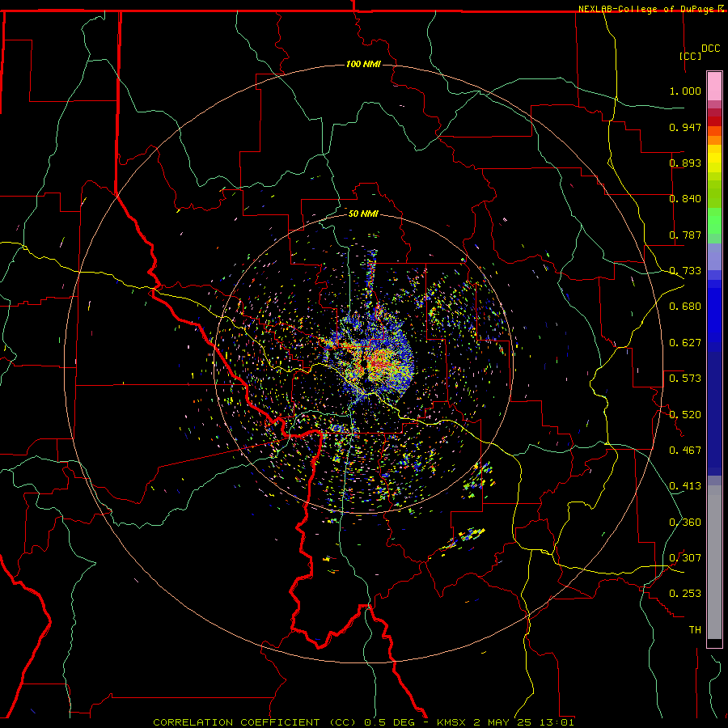Click the Correlation Coefficient caption at the bottom
The width and height of the screenshot is (728, 728).
tap(363, 722)
